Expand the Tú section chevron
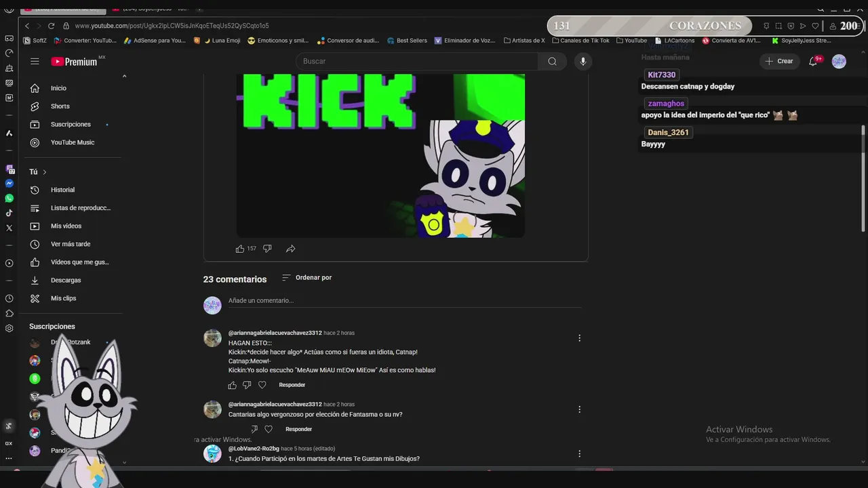The height and width of the screenshot is (488, 868). [x=45, y=172]
